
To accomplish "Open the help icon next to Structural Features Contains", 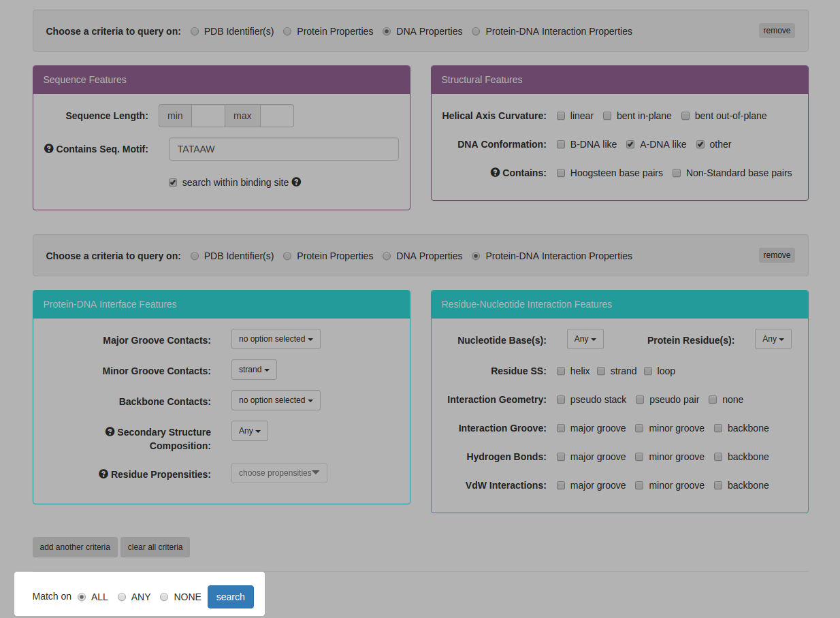I will click(496, 172).
